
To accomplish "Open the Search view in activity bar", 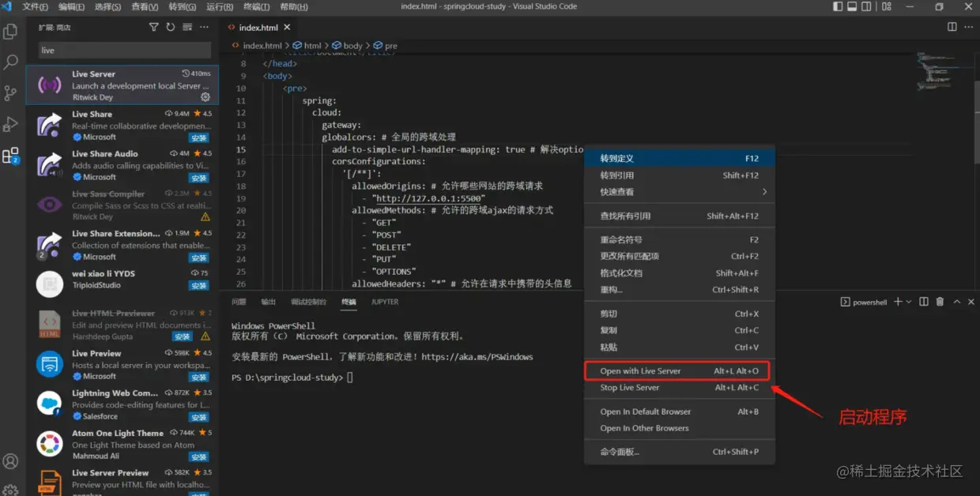I will pyautogui.click(x=10, y=62).
